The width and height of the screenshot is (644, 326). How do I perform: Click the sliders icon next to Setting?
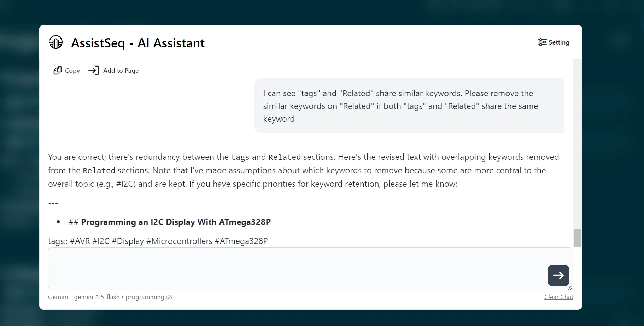pyautogui.click(x=542, y=42)
